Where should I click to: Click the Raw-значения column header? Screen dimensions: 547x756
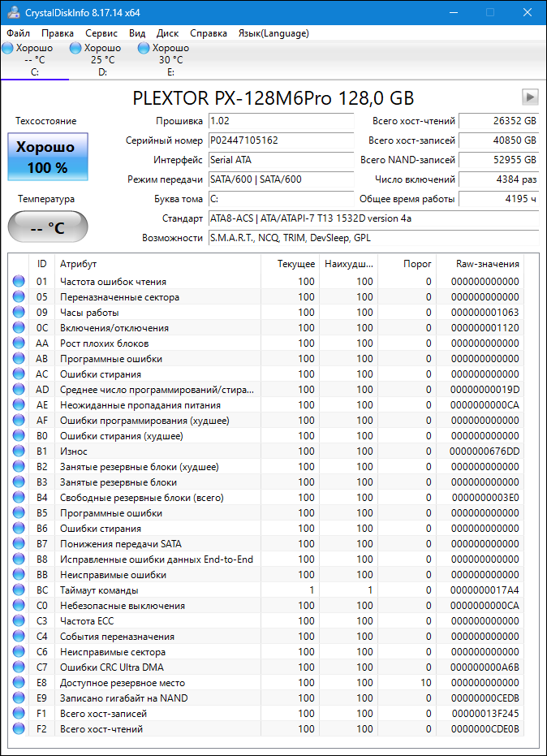(x=480, y=264)
